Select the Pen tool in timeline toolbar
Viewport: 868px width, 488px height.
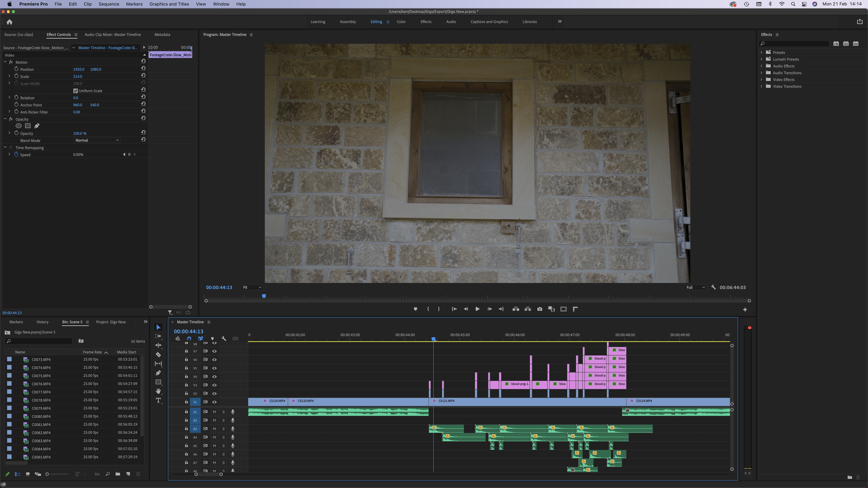(158, 373)
